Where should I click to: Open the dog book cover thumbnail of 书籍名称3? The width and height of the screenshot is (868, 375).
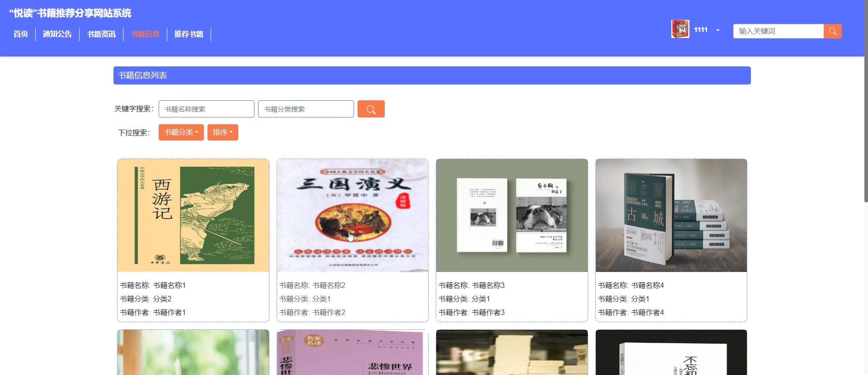click(512, 216)
